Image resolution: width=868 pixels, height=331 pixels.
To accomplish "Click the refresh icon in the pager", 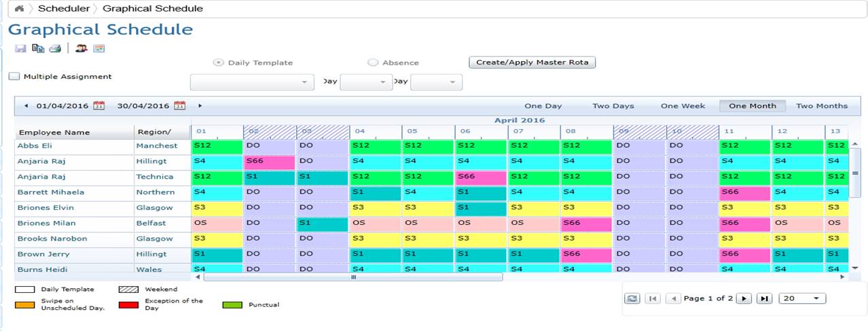I will pyautogui.click(x=632, y=298).
